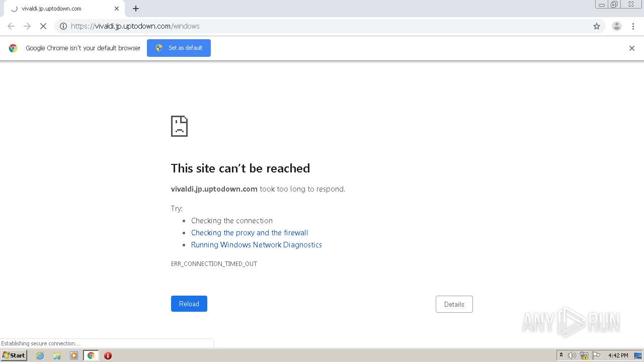Switch to Chrome taskbar button
644x362 pixels.
91,355
